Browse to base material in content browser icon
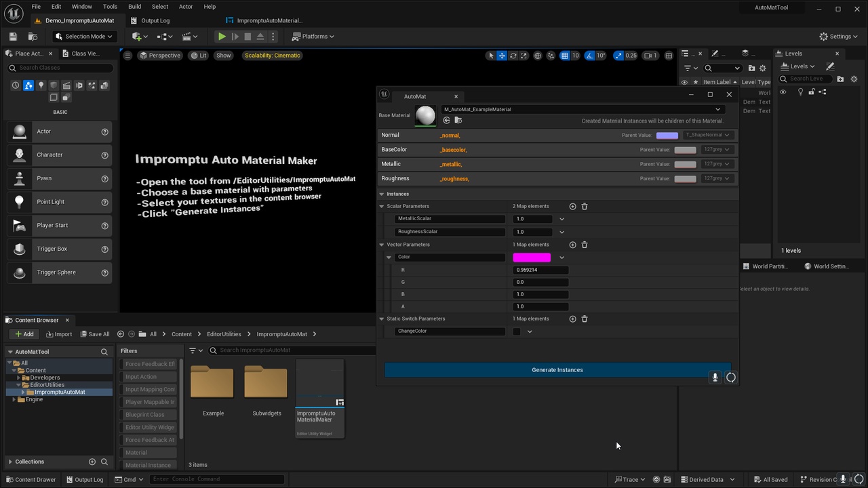This screenshot has height=488, width=868. coord(458,121)
